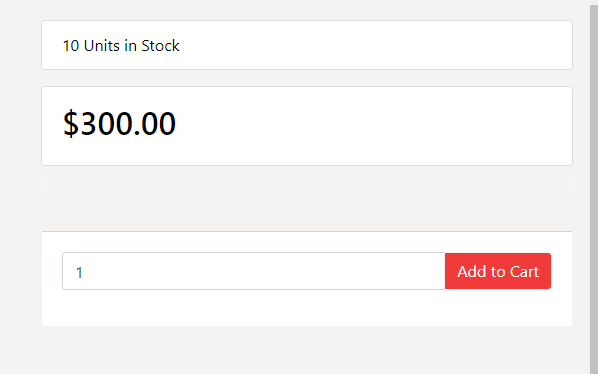Screen dimensions: 598x374
Task: Place cursor after the quantity value 1
Action: (x=84, y=273)
